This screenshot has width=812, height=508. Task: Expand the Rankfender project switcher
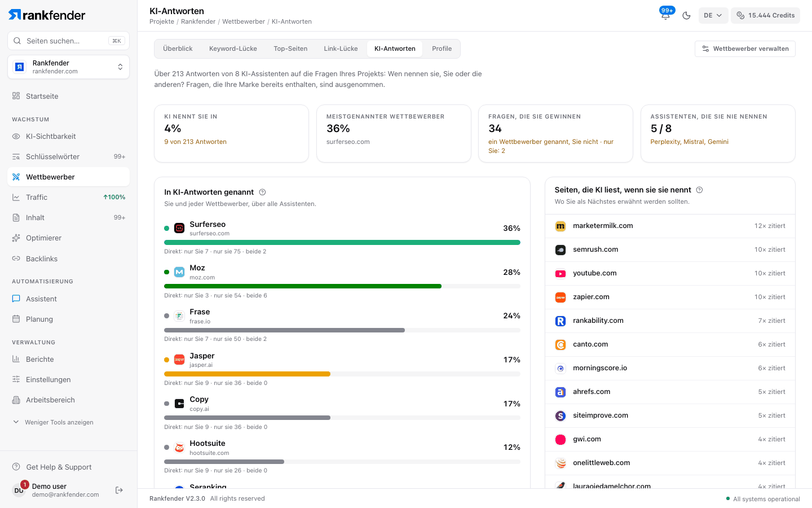point(68,67)
